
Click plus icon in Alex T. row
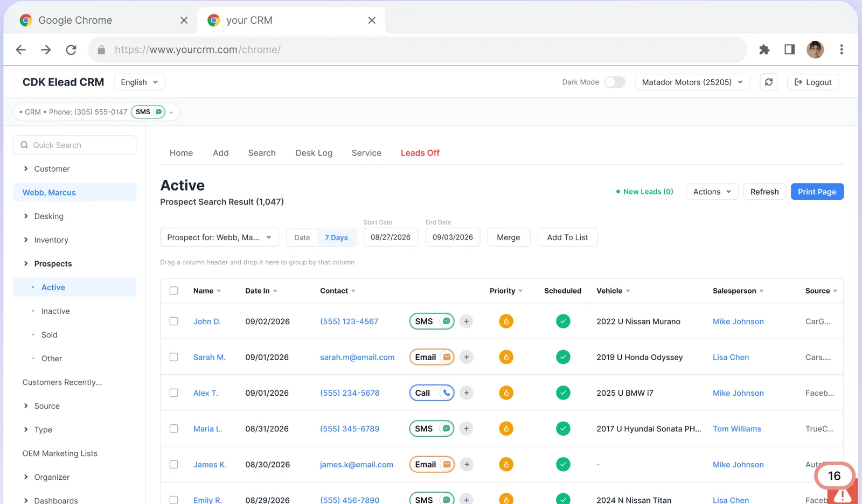467,393
